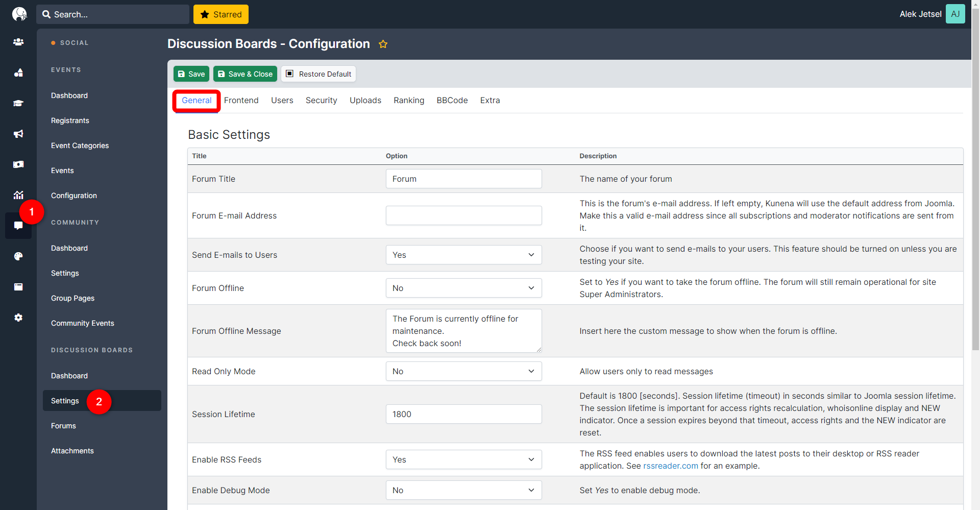Open the Alek Jetsel user name
980x510 pixels.
point(920,14)
